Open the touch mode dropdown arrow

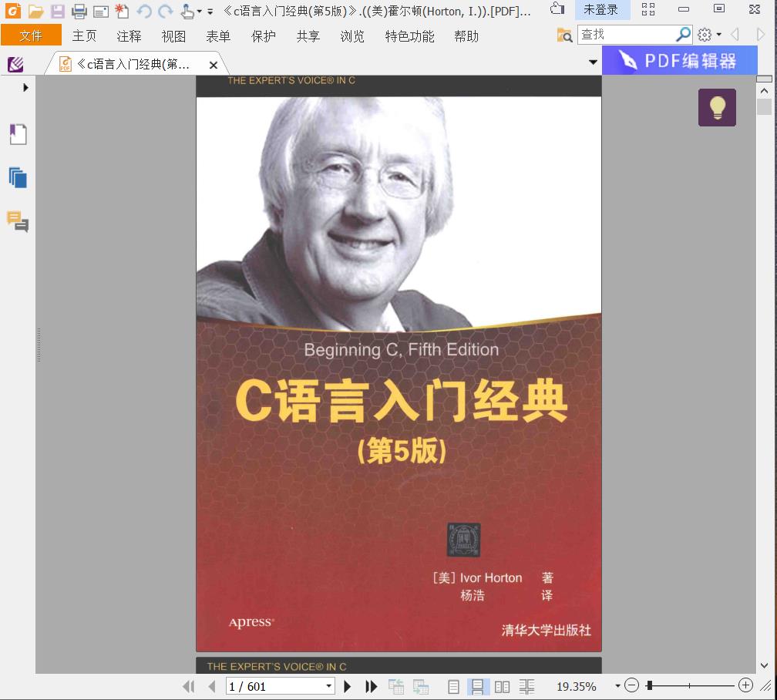pyautogui.click(x=199, y=12)
